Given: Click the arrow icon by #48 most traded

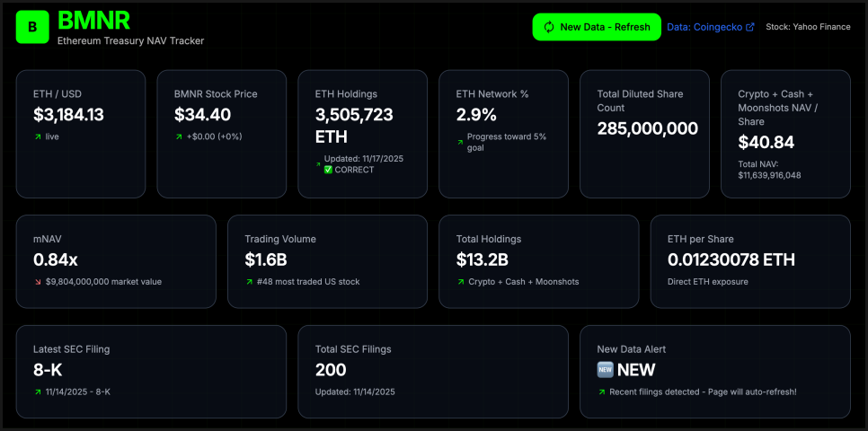Looking at the screenshot, I should pos(249,282).
